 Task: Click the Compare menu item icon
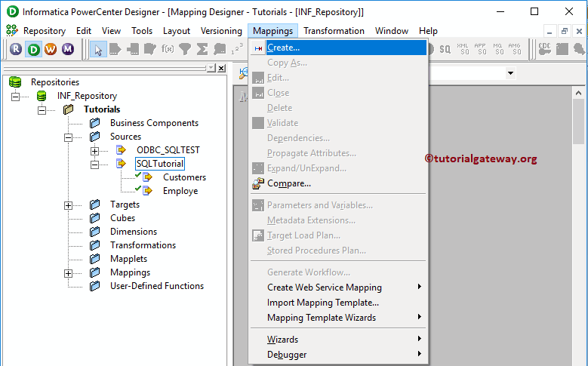258,183
